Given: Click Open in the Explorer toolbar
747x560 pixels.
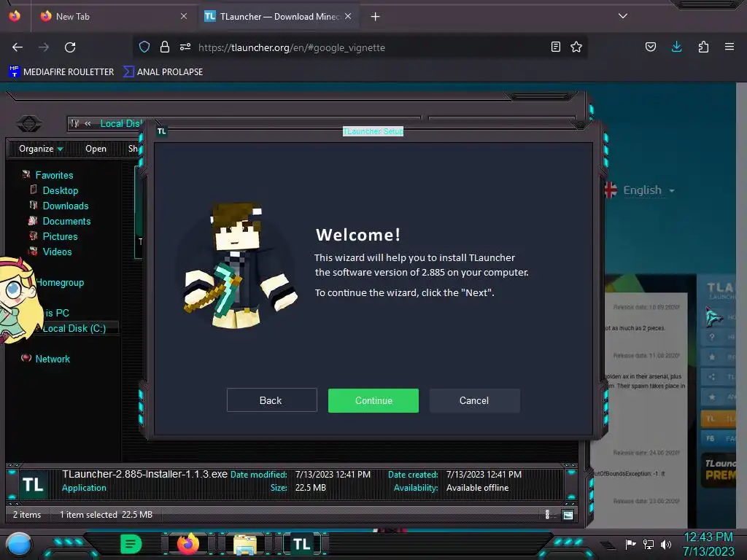Looking at the screenshot, I should pos(96,149).
